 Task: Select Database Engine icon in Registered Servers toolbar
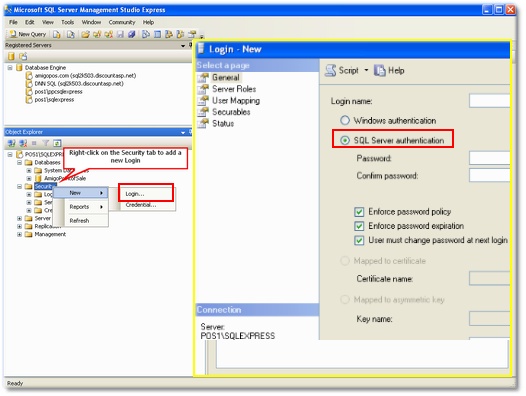click(11, 56)
